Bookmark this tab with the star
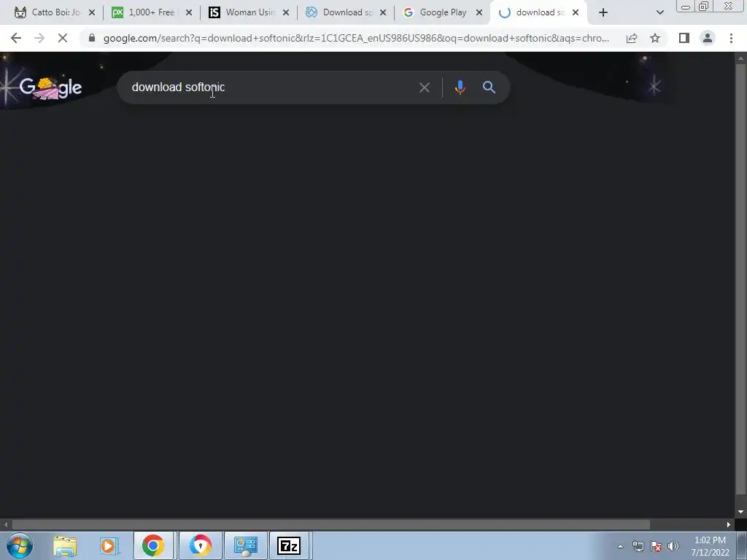 655,38
